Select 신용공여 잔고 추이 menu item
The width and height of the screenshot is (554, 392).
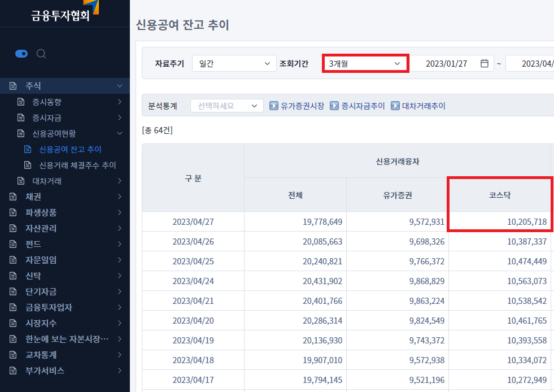[71, 150]
